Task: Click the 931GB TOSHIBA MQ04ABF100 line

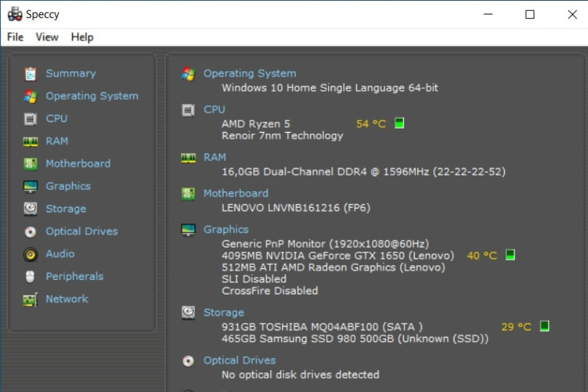Action: coord(322,327)
